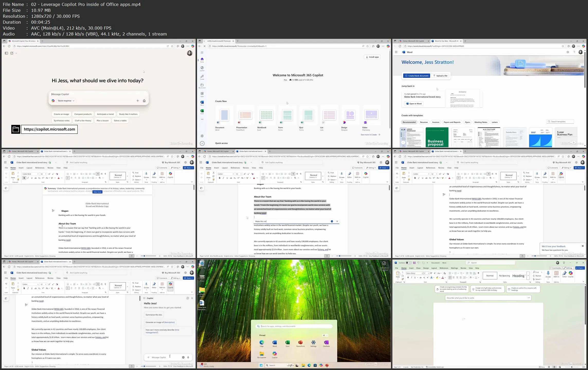The width and height of the screenshot is (588, 370).
Task: Expand All apps arrow in Start menu
Action: [x=325, y=335]
